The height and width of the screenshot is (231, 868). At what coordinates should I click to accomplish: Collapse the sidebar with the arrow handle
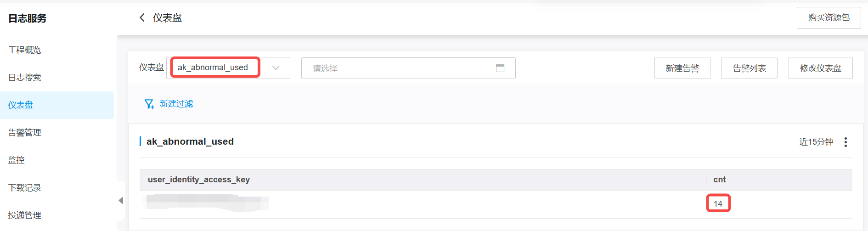pyautogui.click(x=121, y=201)
